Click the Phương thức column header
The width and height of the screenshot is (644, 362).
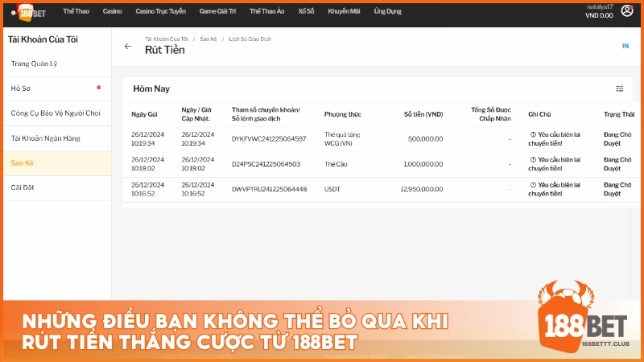point(343,114)
